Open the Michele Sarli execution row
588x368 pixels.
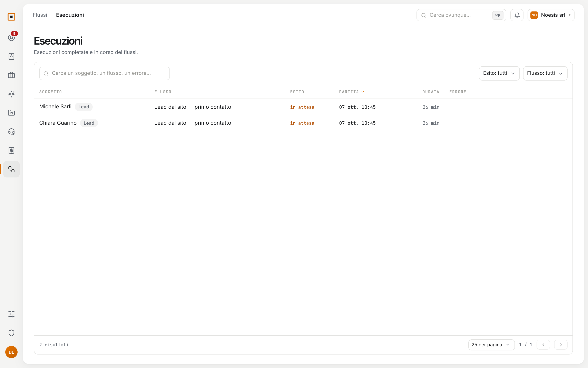[x=303, y=107]
